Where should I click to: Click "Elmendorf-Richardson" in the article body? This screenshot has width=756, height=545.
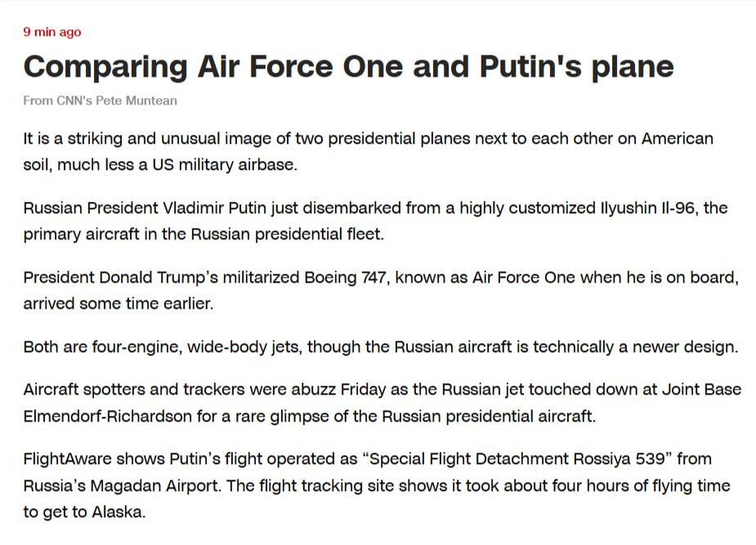tap(108, 416)
